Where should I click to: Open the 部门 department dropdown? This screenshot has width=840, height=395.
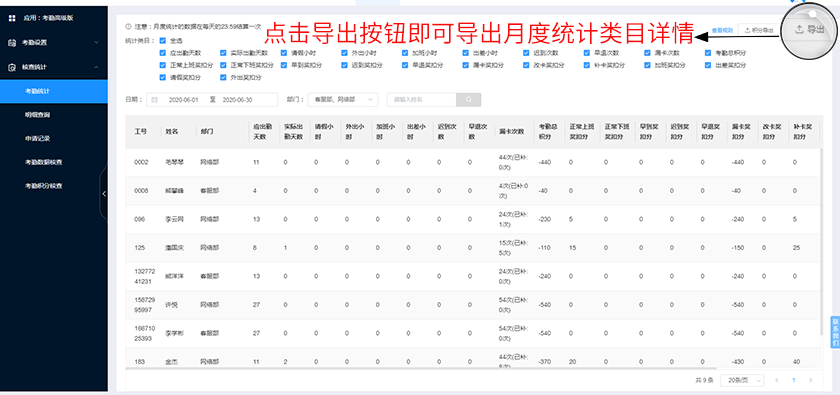point(343,100)
